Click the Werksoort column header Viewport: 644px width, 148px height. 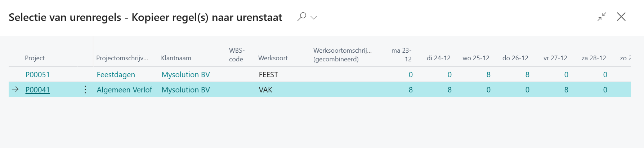(x=273, y=58)
